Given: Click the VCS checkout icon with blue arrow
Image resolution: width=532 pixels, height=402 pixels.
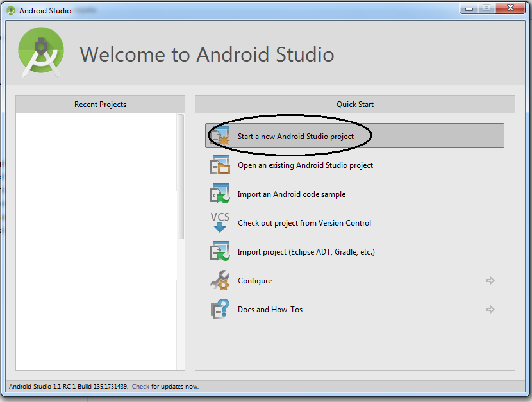Looking at the screenshot, I should pos(220,222).
